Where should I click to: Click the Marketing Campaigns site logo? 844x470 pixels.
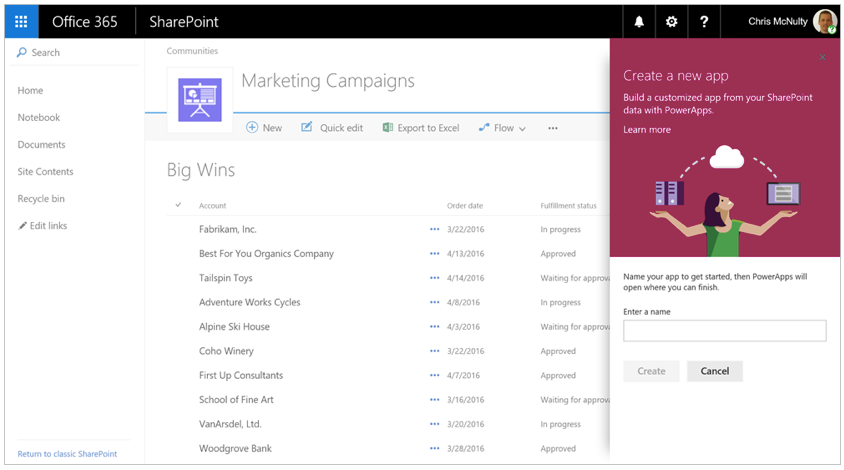[199, 99]
